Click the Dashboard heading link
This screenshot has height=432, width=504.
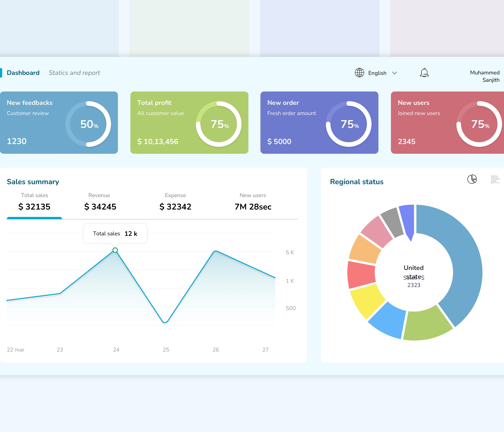[x=23, y=73]
